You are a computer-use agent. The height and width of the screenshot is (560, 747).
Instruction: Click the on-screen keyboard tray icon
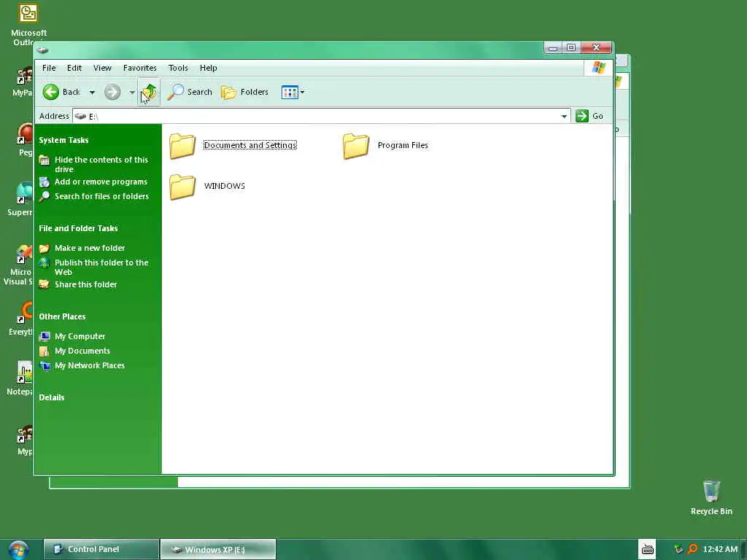[648, 550]
